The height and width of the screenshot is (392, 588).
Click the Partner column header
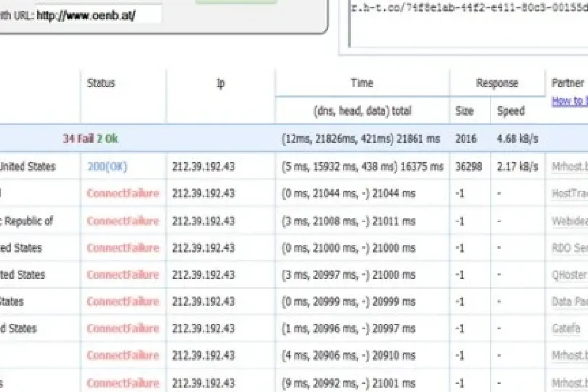[568, 83]
